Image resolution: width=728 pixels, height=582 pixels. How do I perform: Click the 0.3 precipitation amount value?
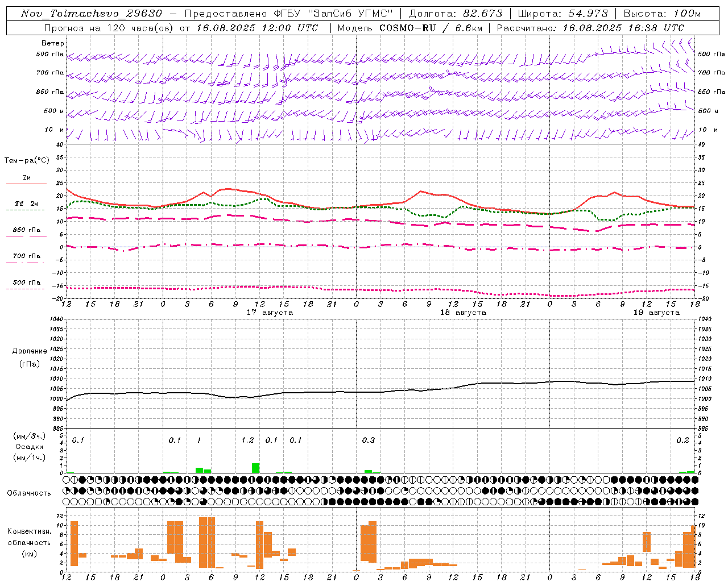[x=369, y=440]
